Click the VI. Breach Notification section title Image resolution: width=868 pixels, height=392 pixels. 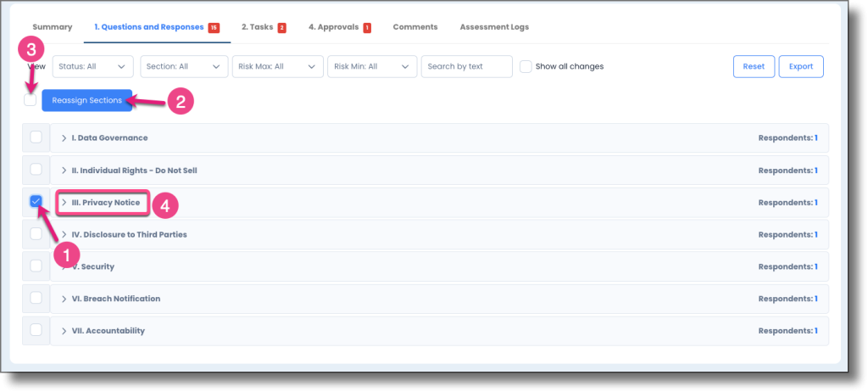(x=116, y=299)
